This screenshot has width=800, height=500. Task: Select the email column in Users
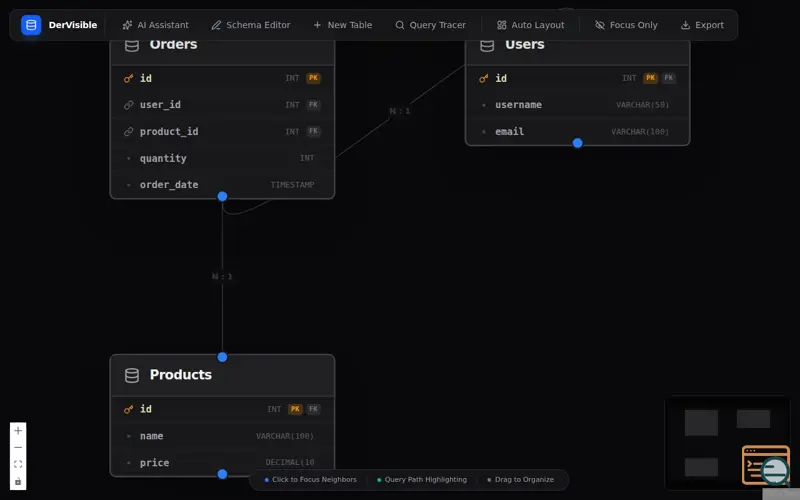tap(578, 131)
